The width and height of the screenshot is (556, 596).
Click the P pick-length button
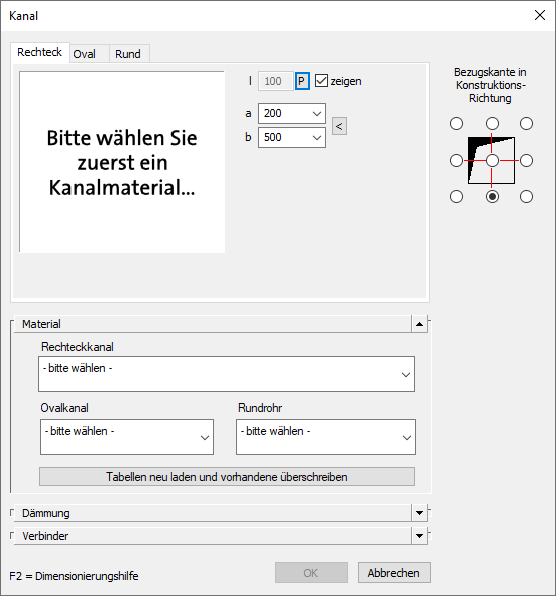[x=302, y=81]
